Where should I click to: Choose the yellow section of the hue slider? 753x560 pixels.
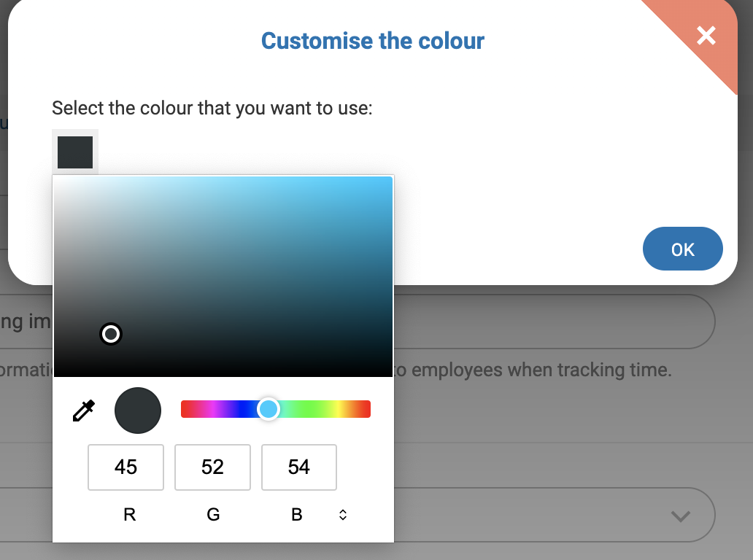click(339, 409)
